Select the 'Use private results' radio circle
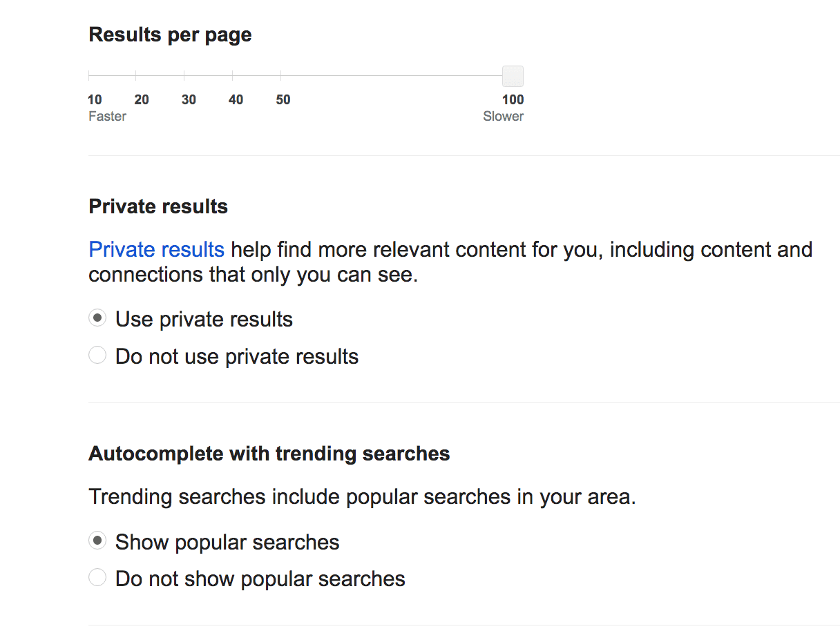The width and height of the screenshot is (840, 631). click(97, 318)
